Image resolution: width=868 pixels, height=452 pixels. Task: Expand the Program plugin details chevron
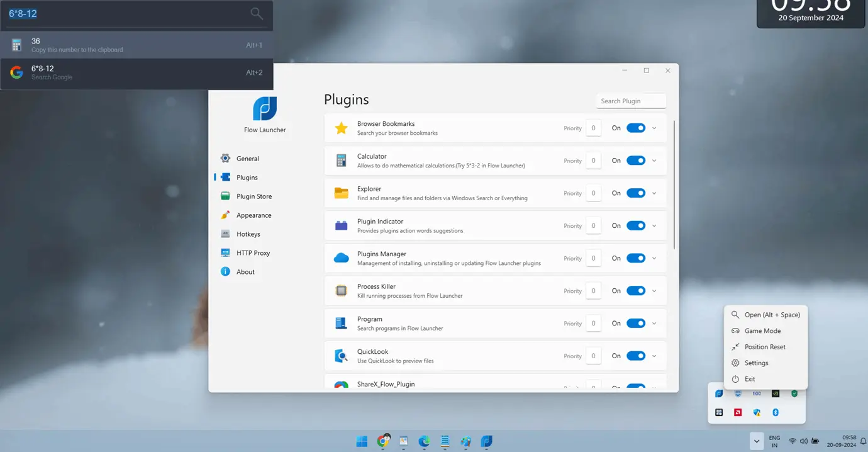654,324
